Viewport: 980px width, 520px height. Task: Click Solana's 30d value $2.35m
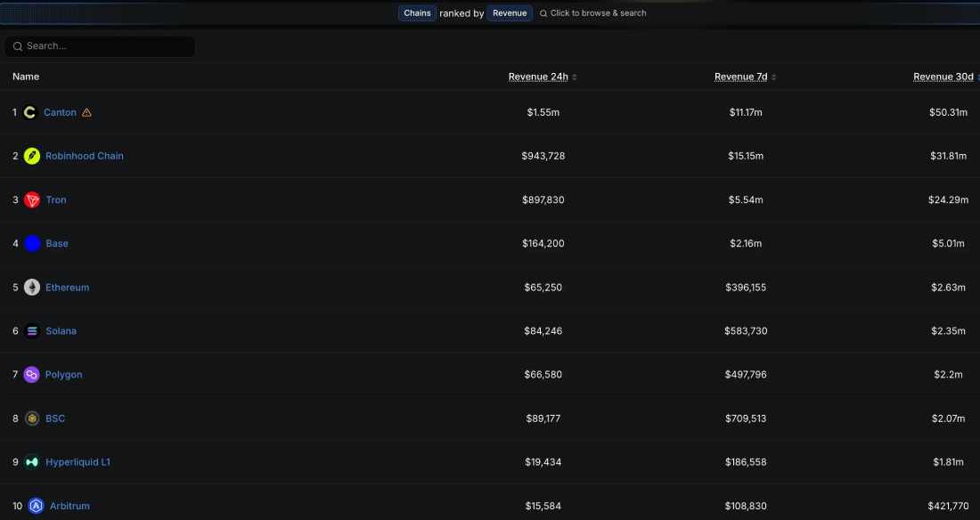(x=948, y=331)
